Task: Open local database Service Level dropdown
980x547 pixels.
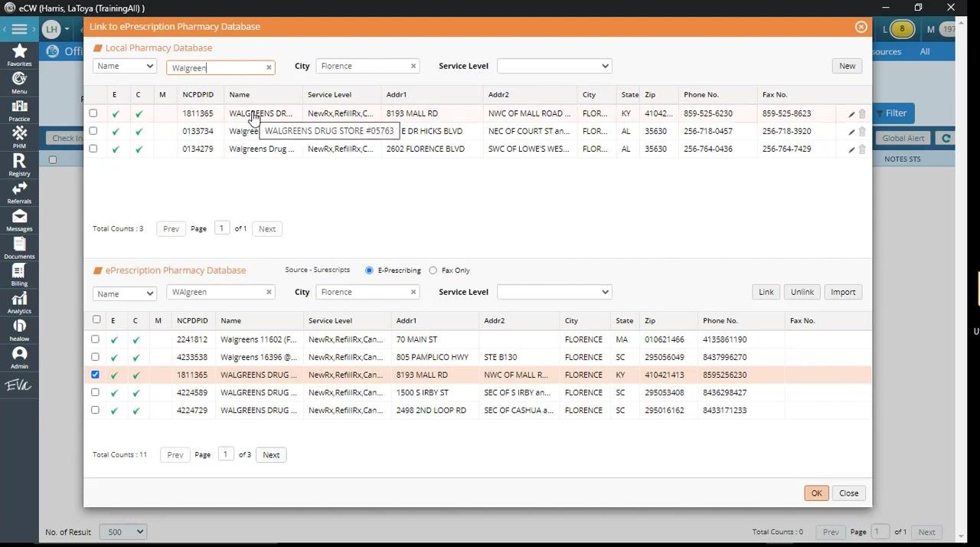Action: (x=554, y=66)
